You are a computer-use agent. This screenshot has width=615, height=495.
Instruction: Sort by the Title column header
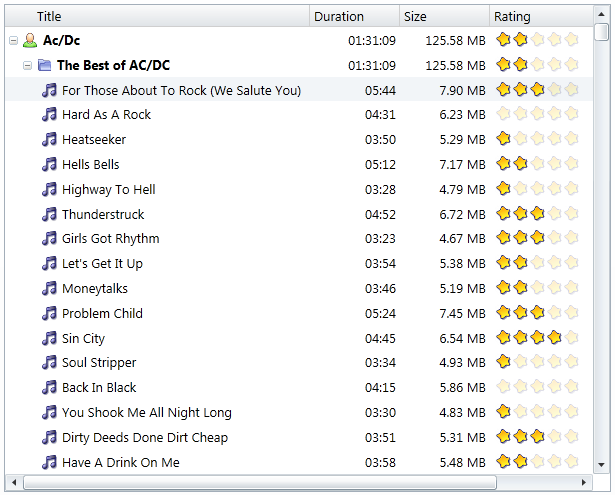coord(50,16)
